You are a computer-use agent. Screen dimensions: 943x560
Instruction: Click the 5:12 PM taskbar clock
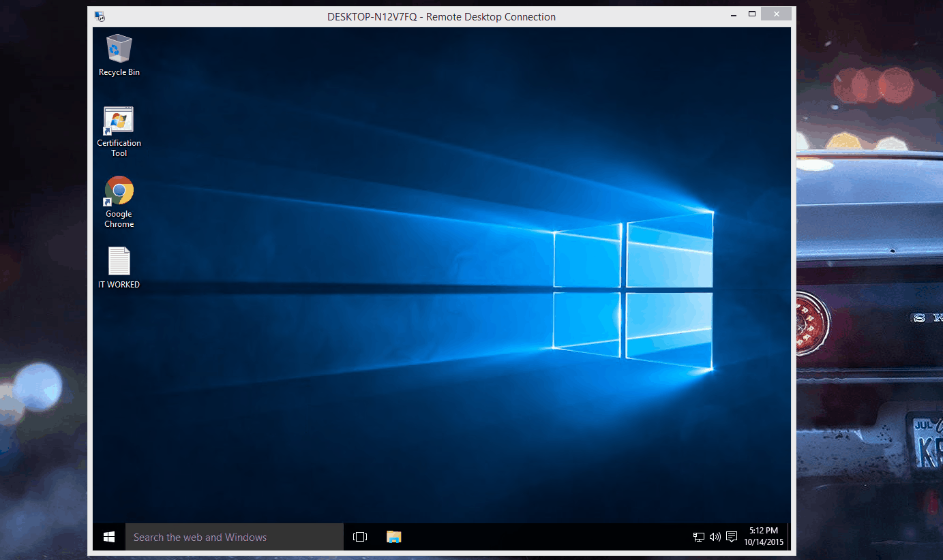pyautogui.click(x=763, y=531)
